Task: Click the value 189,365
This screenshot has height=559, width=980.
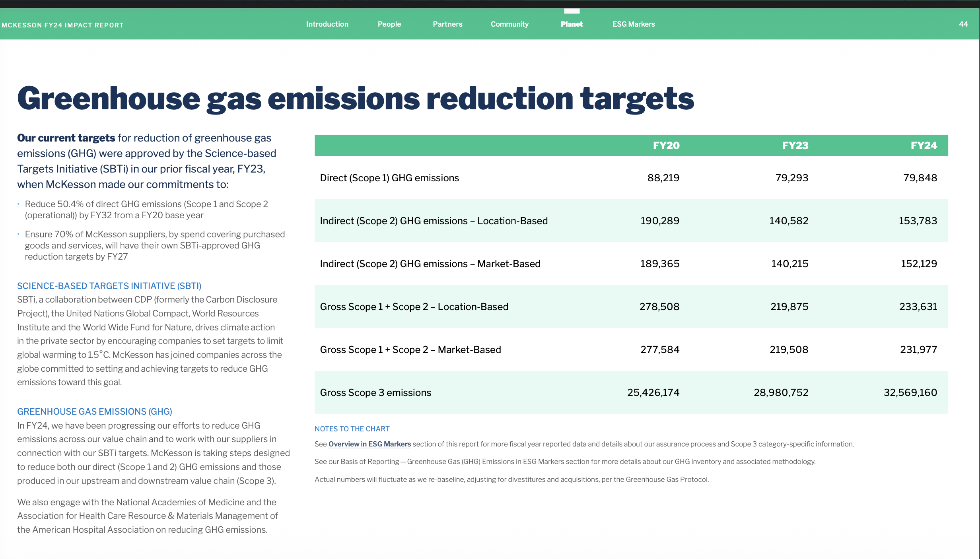Action: coord(660,264)
